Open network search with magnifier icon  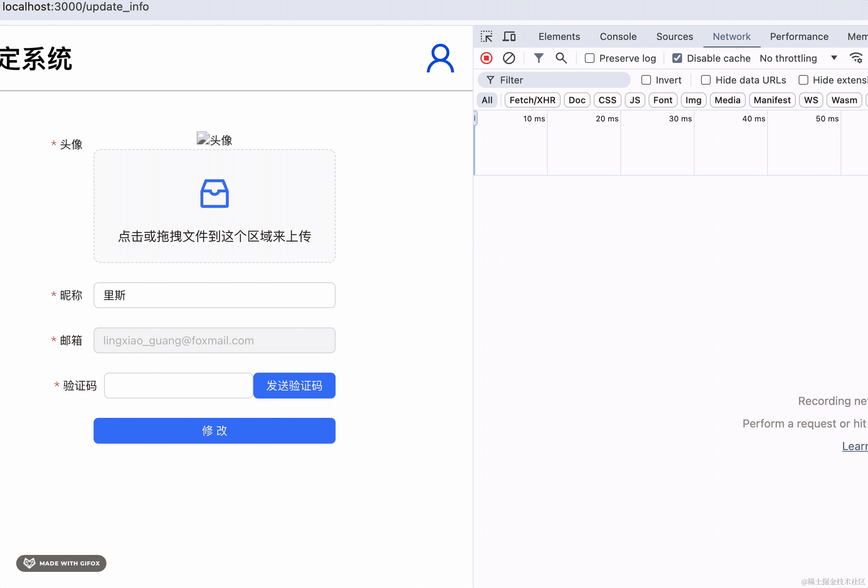(x=561, y=58)
